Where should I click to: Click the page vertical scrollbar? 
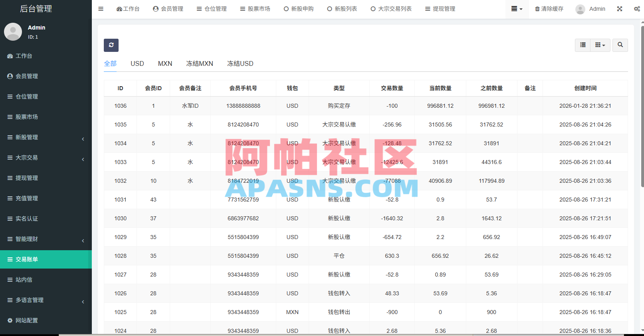(642, 107)
